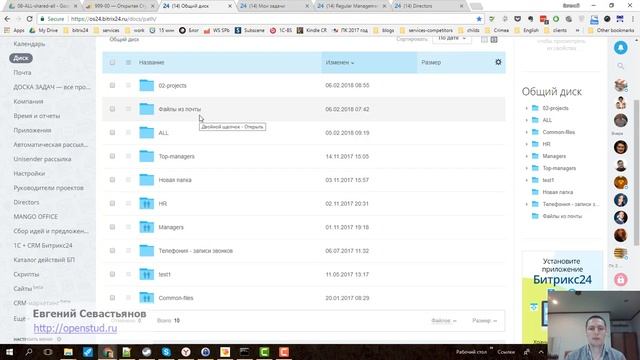Go back in browser history

[x=7, y=19]
